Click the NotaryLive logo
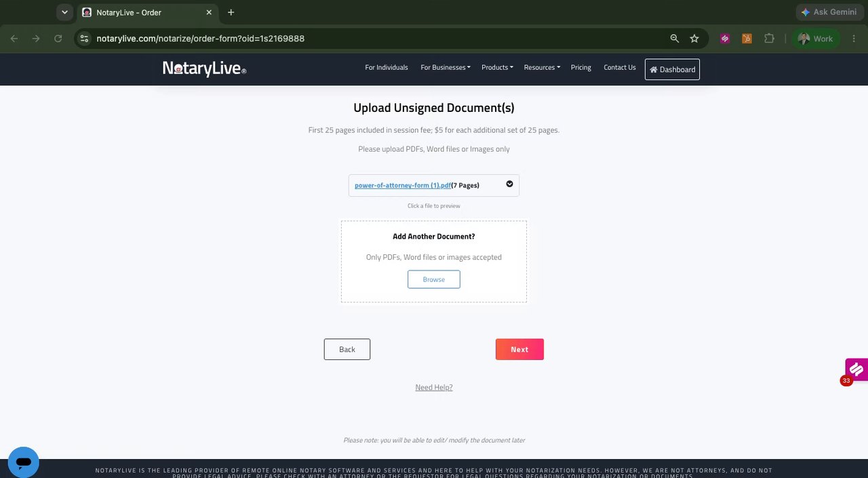868x478 pixels. point(204,68)
